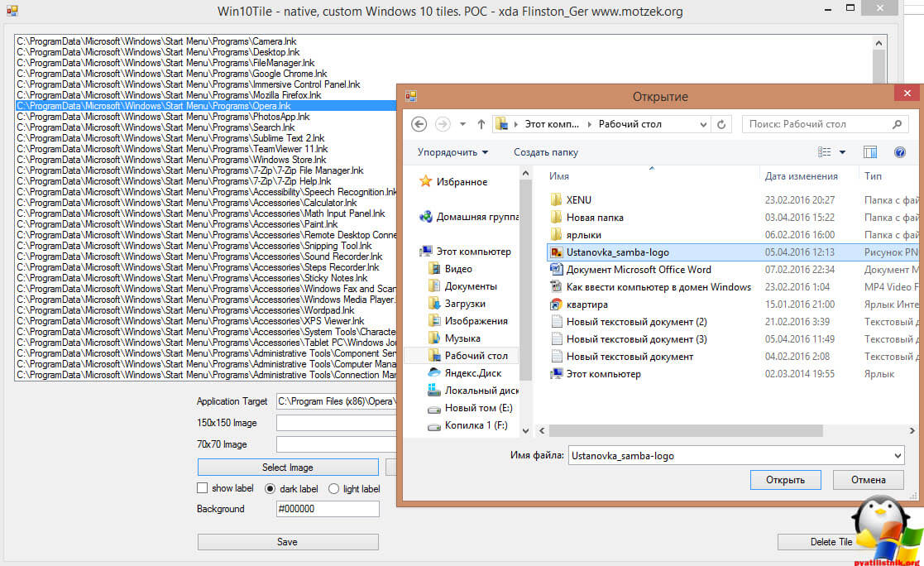The image size is (924, 566).
Task: Select the dark label radio option
Action: tap(270, 488)
